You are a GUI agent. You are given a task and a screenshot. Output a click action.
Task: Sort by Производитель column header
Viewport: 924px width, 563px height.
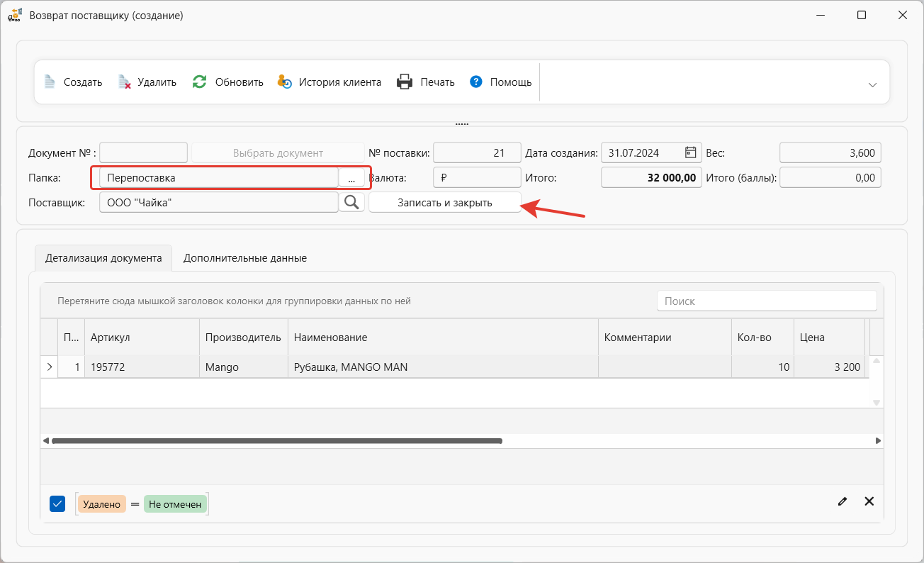tap(244, 337)
